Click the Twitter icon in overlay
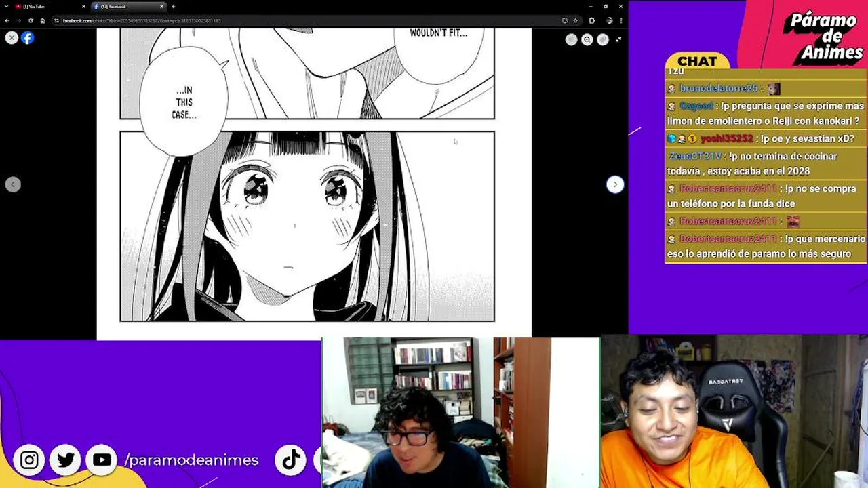Viewport: 868px width, 488px height. tap(66, 460)
